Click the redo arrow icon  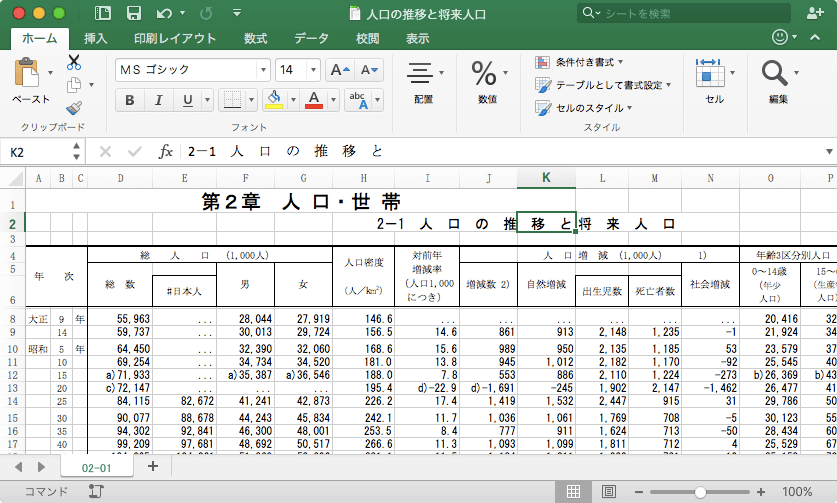pyautogui.click(x=206, y=13)
